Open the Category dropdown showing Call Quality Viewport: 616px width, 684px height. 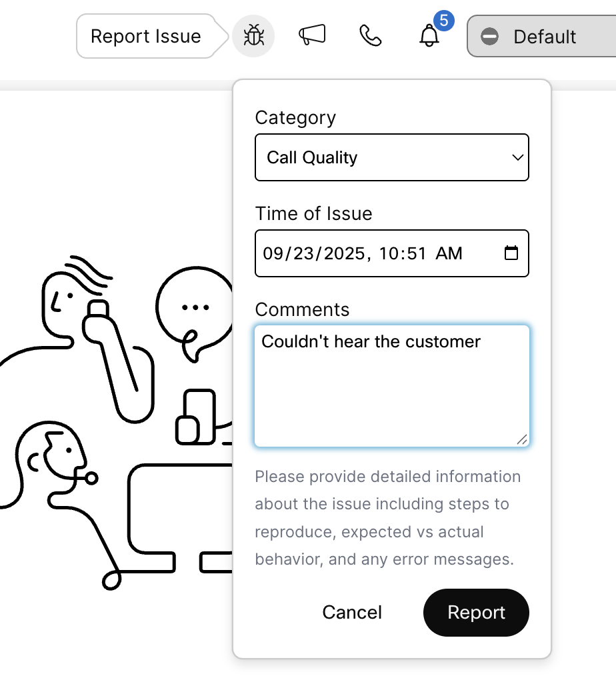click(x=391, y=157)
